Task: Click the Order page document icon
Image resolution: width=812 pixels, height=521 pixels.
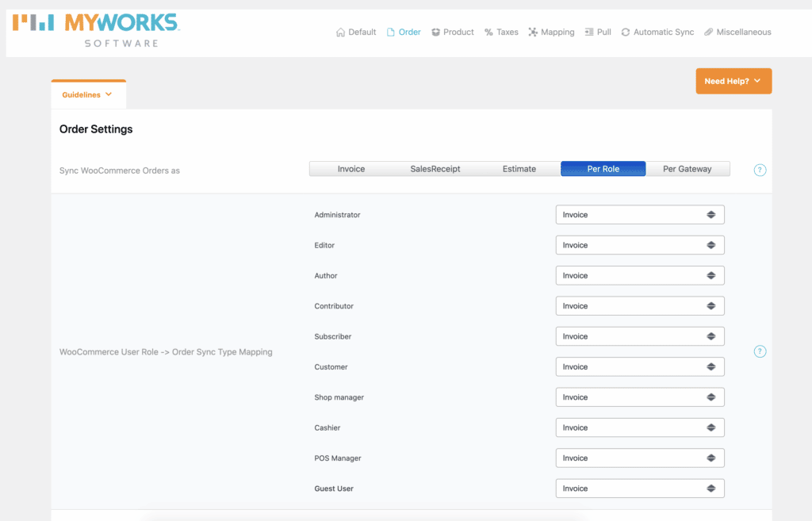Action: click(x=390, y=32)
